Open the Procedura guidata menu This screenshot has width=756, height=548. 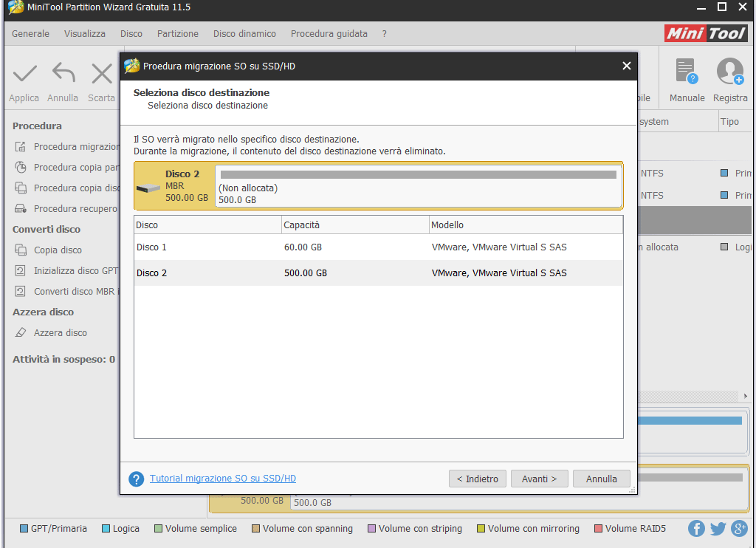tap(329, 34)
